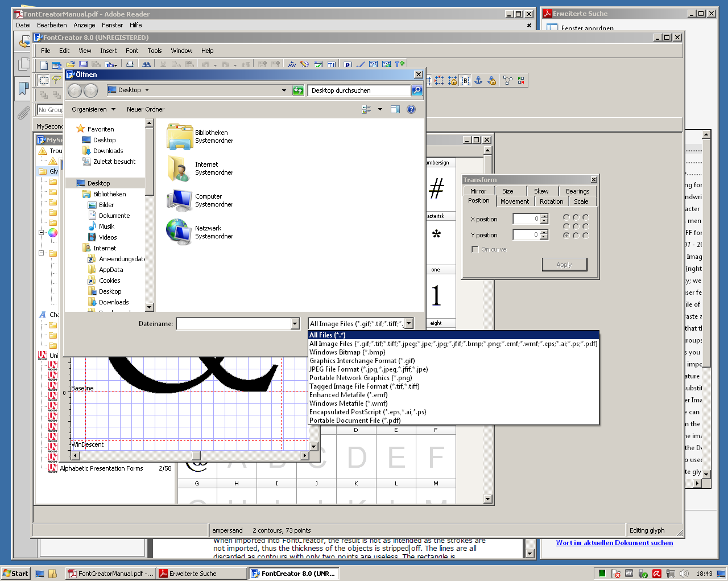Open the Dateiname combo box arrow

pos(295,324)
